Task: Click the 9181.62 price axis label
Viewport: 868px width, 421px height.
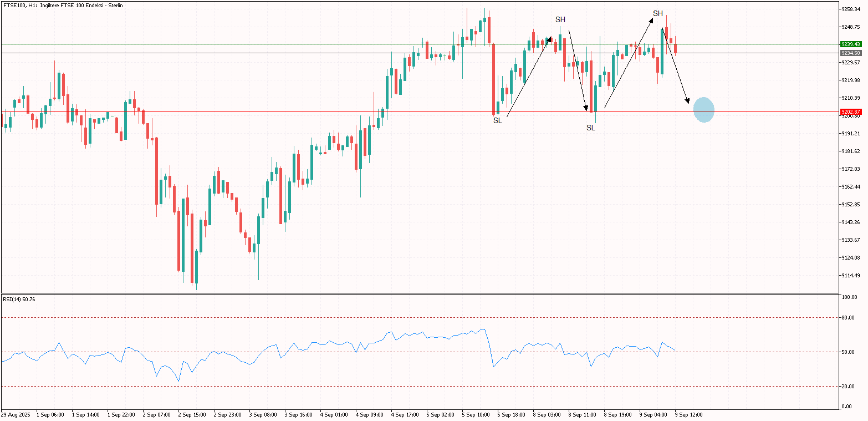Action: tap(851, 151)
